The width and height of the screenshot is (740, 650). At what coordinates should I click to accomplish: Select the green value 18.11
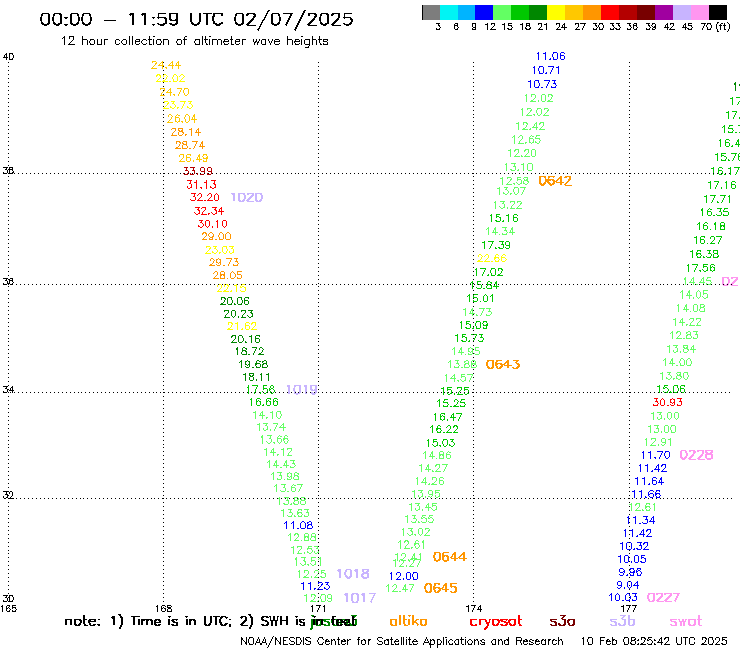(256, 377)
